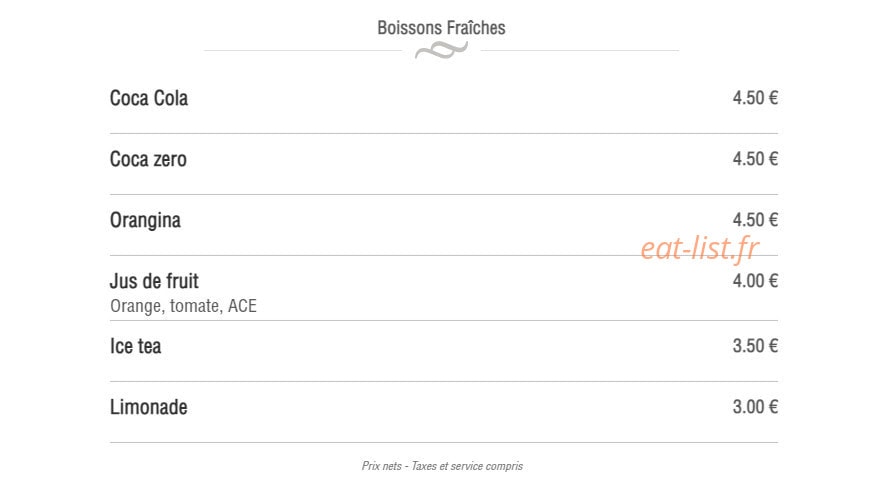Select the Coca Cola menu item
Image resolution: width=869 pixels, height=482 pixels.
click(x=149, y=98)
